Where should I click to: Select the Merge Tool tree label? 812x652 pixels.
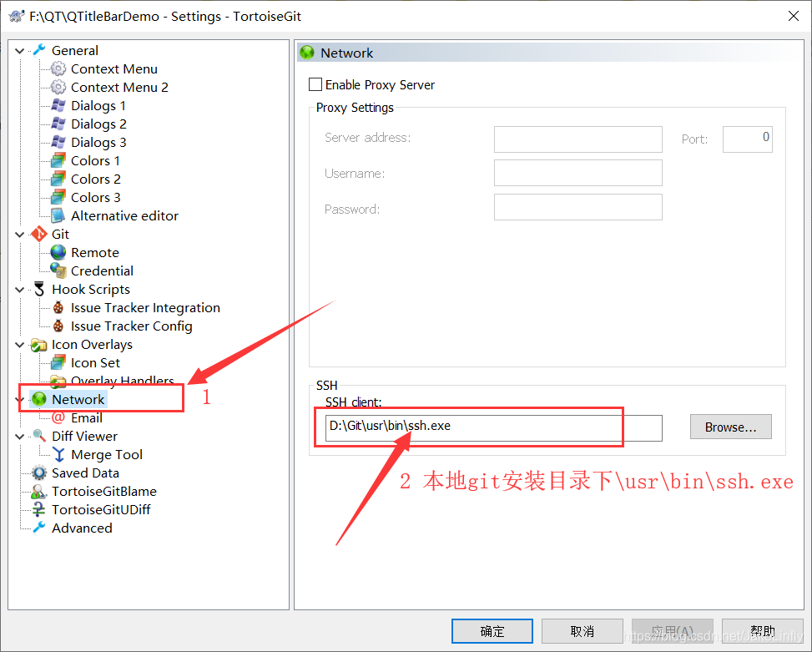point(107,455)
